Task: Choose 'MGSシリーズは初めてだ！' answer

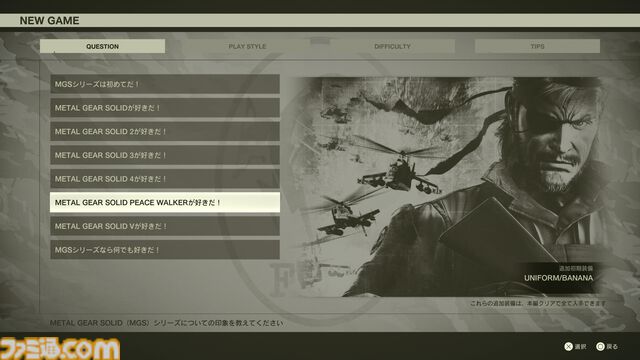Action: (165, 84)
